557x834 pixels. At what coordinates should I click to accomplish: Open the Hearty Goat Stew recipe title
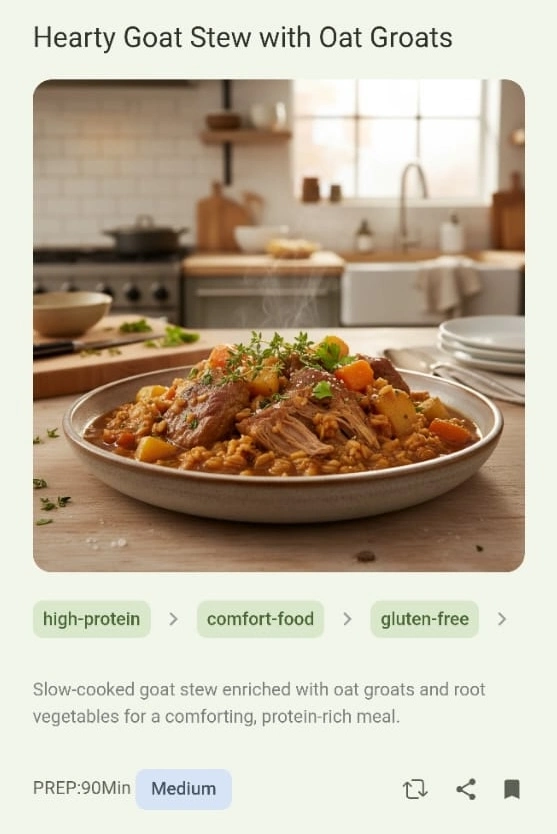pyautogui.click(x=243, y=38)
